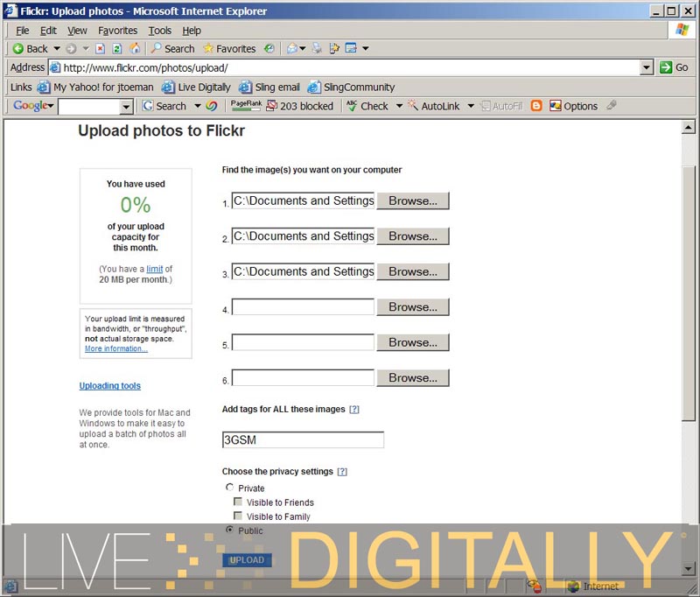Go to the Home page icon
Screen dimensions: 700x597
point(134,49)
